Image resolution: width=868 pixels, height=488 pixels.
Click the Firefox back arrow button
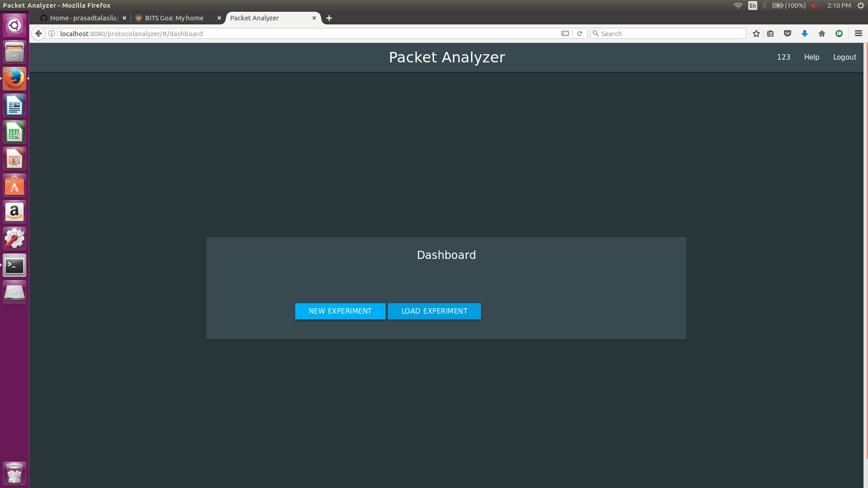pyautogui.click(x=38, y=33)
